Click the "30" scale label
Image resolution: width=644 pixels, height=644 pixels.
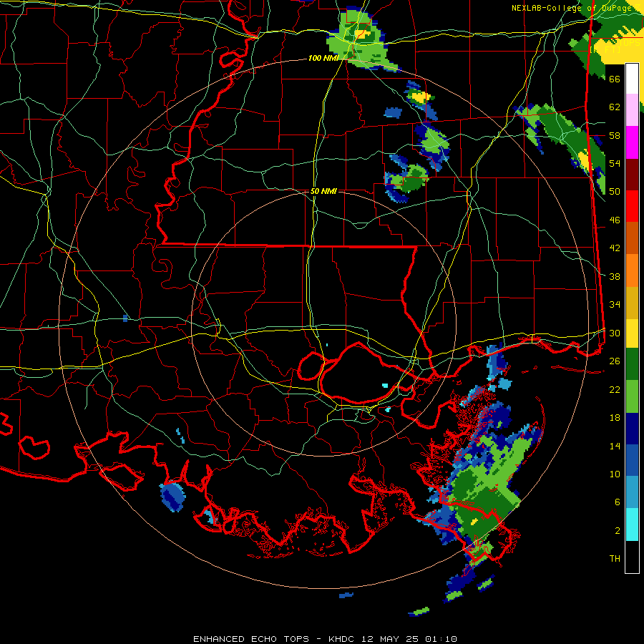(615, 333)
